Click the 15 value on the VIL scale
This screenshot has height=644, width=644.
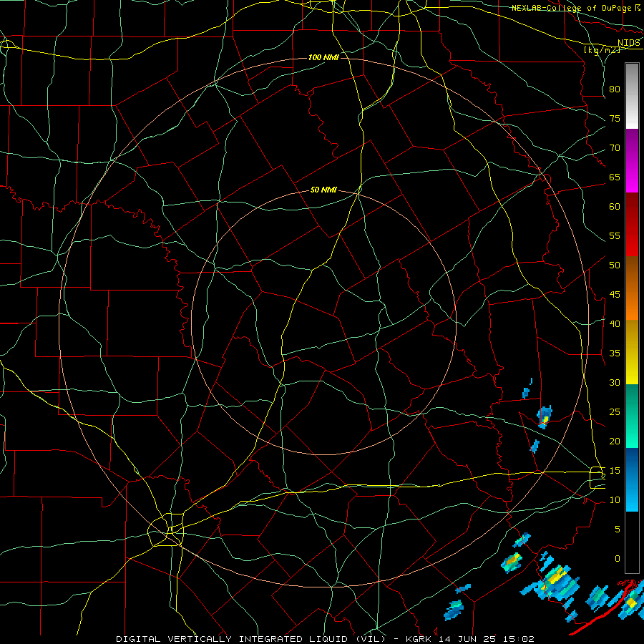tap(615, 471)
